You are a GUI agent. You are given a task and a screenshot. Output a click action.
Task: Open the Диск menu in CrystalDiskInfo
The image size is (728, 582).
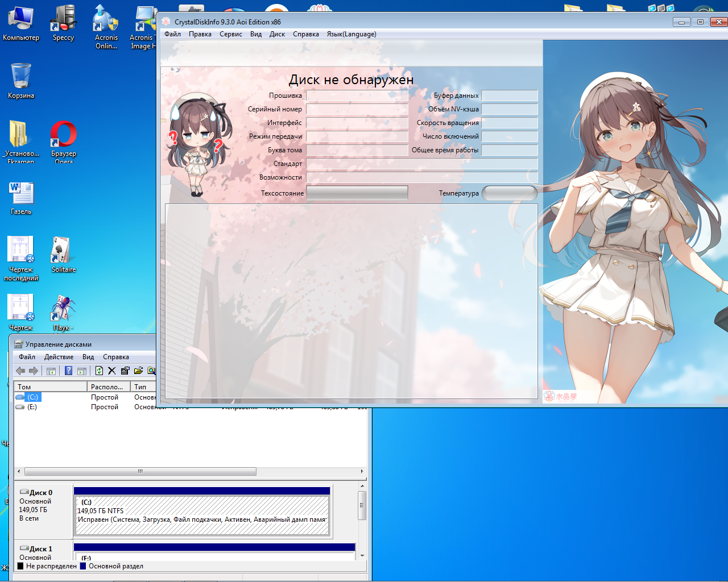pyautogui.click(x=277, y=34)
